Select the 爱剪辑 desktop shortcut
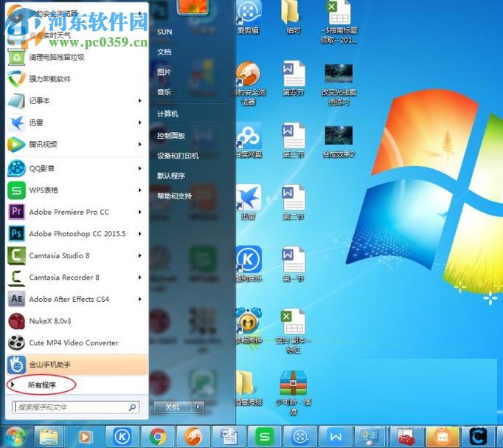 pos(248,18)
